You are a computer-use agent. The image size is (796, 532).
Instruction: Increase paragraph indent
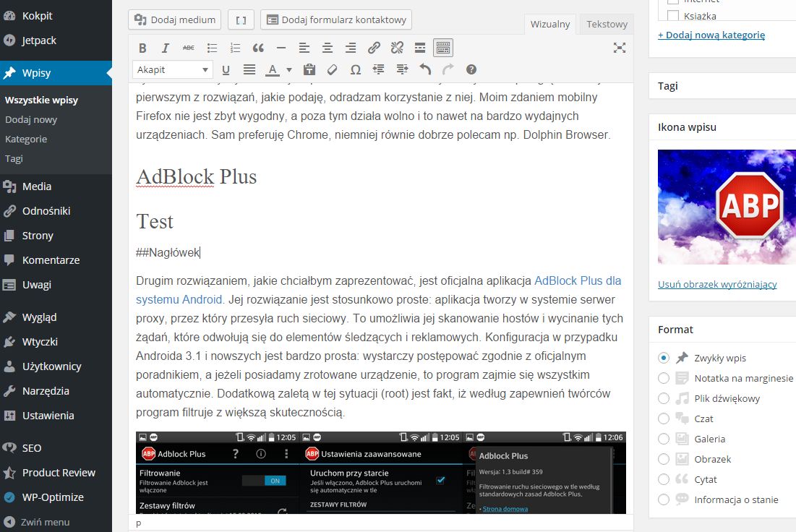pyautogui.click(x=402, y=69)
